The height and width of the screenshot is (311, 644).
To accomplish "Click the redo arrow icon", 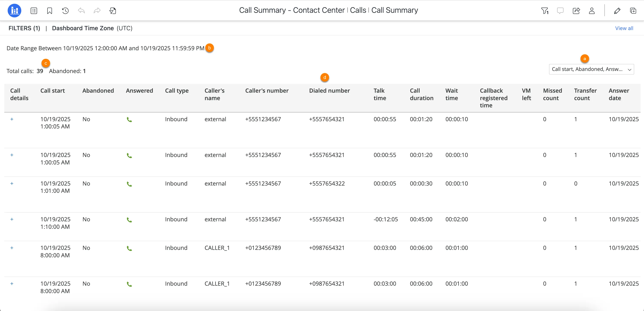I will point(97,10).
